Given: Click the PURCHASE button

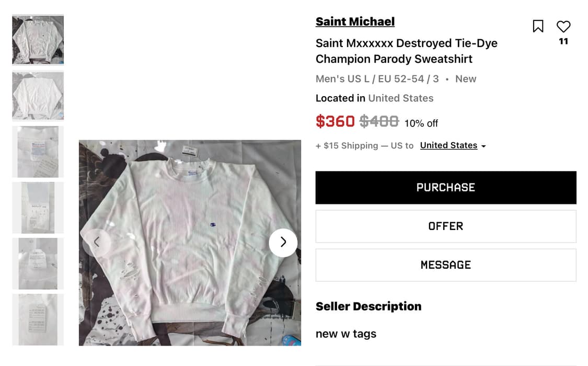Looking at the screenshot, I should click(x=445, y=187).
